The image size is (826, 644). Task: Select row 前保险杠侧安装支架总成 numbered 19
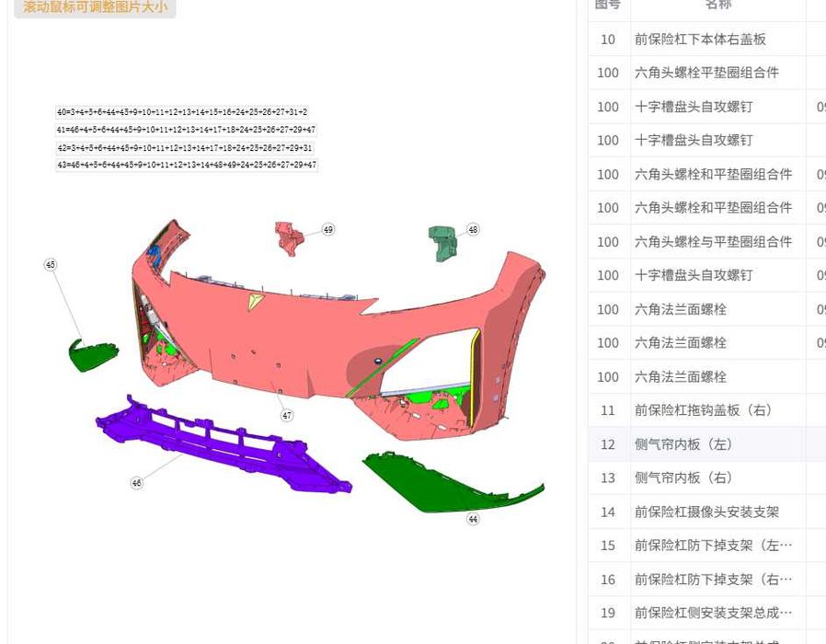pos(707,613)
